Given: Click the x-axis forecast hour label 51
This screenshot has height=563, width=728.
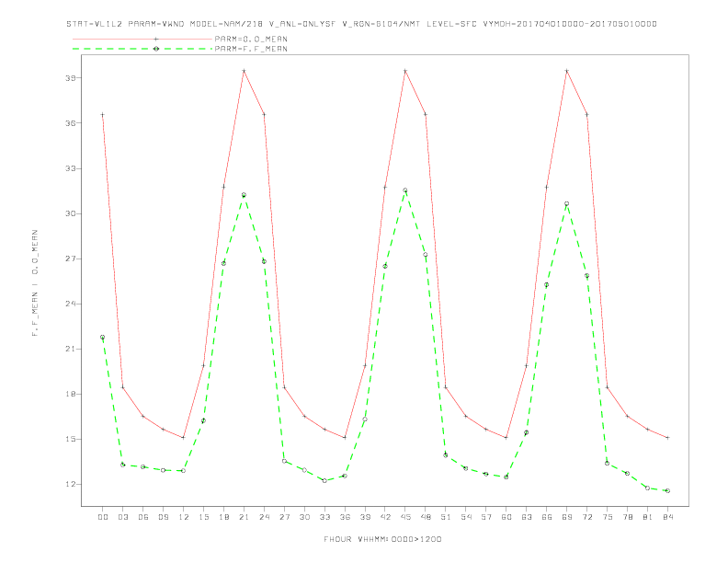Looking at the screenshot, I should (x=446, y=517).
